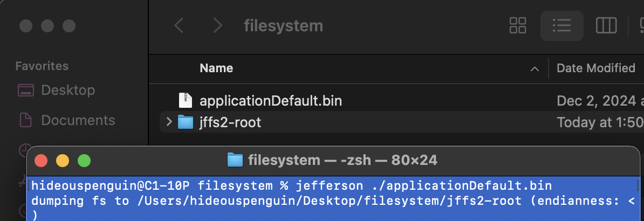Toggle the Name column sort order arrow
Image resolution: width=644 pixels, height=221 pixels.
click(x=535, y=68)
